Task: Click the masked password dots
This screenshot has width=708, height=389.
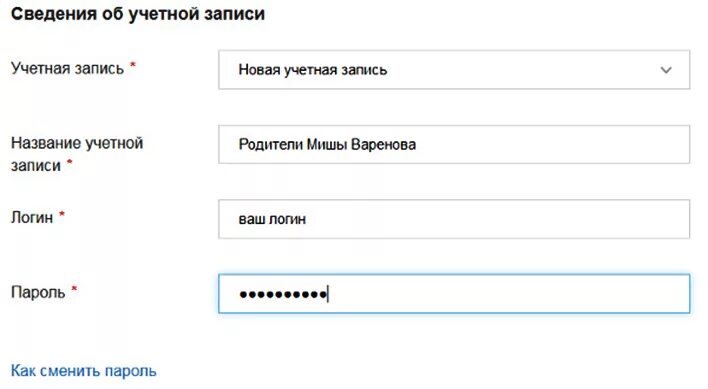Action: point(283,295)
